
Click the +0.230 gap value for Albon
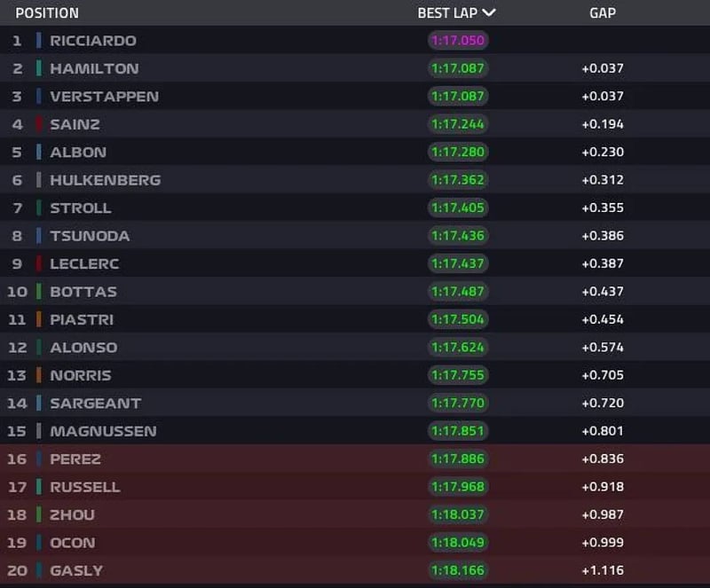click(x=603, y=153)
